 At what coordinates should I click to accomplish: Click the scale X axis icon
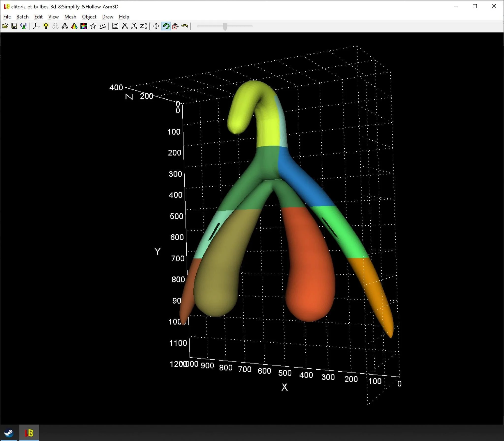(125, 26)
